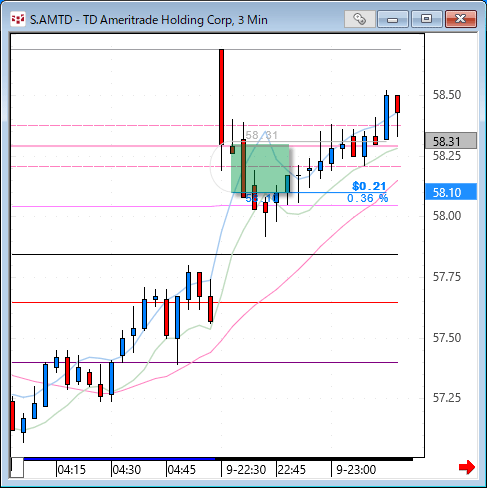Click the 9-23:00 time axis label
Image resolution: width=487 pixels, height=488 pixels.
[x=356, y=470]
